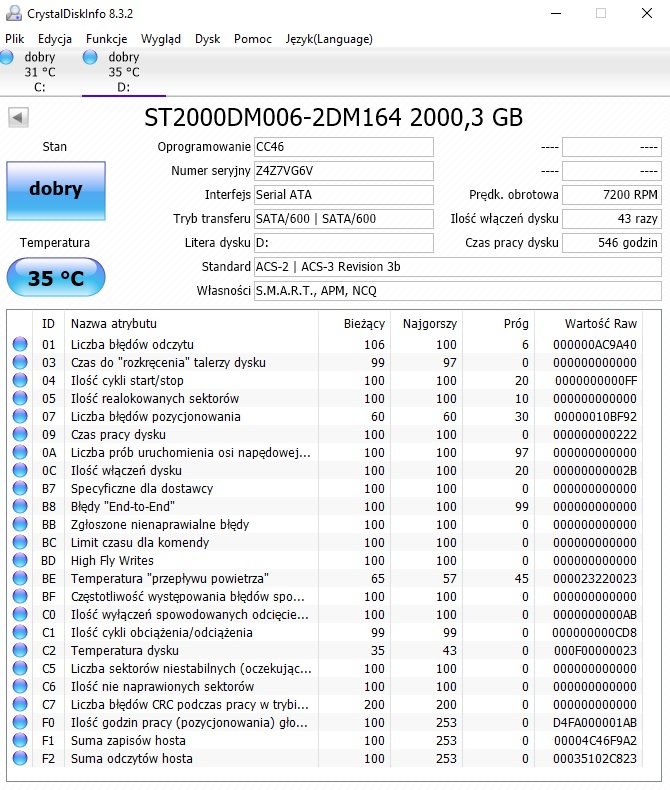Click status orb for attribute B8 End-to-End
670x790 pixels.
click(x=20, y=506)
